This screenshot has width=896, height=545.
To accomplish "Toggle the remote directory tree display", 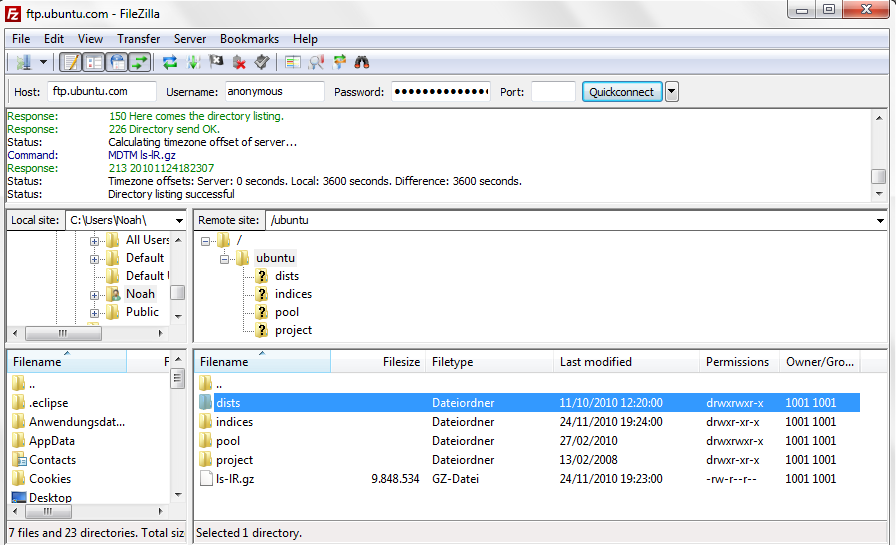I will point(117,62).
